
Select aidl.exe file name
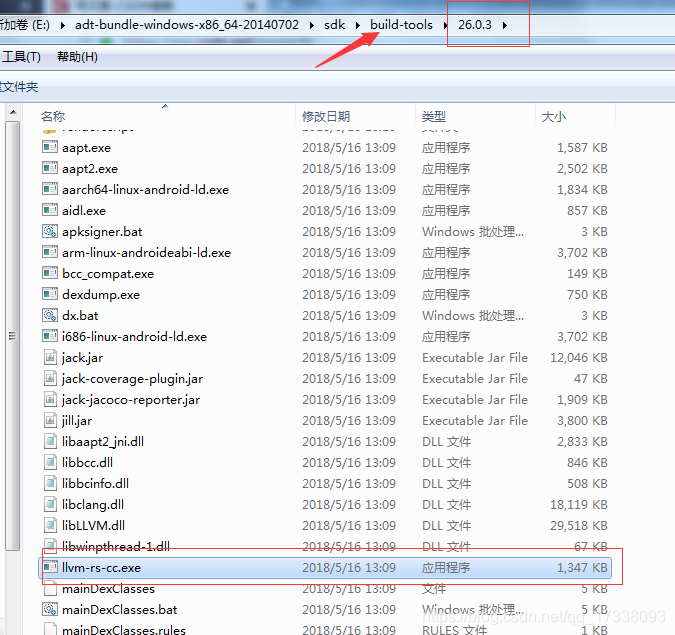pos(84,210)
